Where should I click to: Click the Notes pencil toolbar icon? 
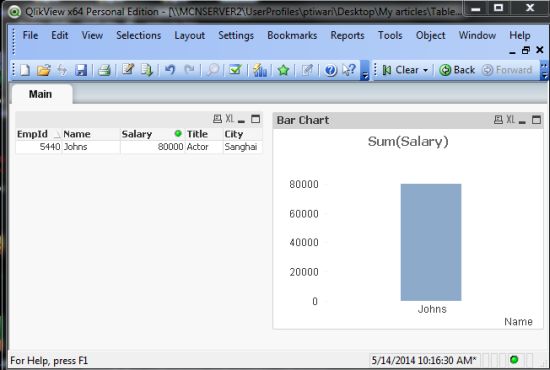(307, 70)
